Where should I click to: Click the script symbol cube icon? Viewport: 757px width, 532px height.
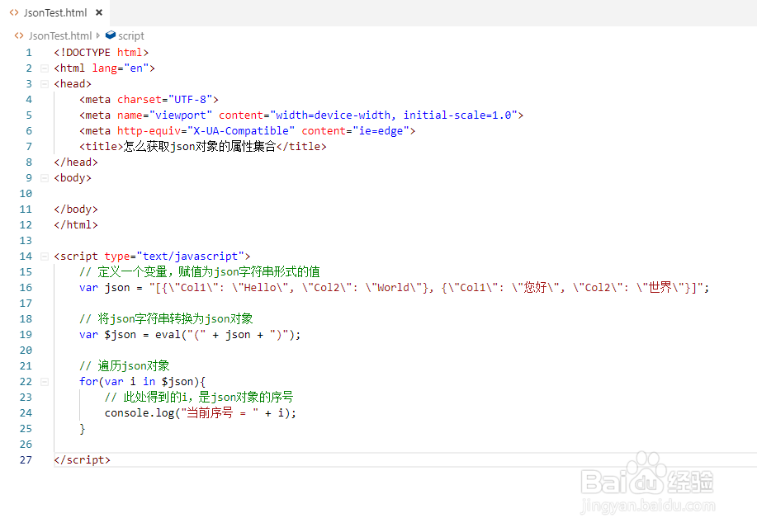coord(111,35)
